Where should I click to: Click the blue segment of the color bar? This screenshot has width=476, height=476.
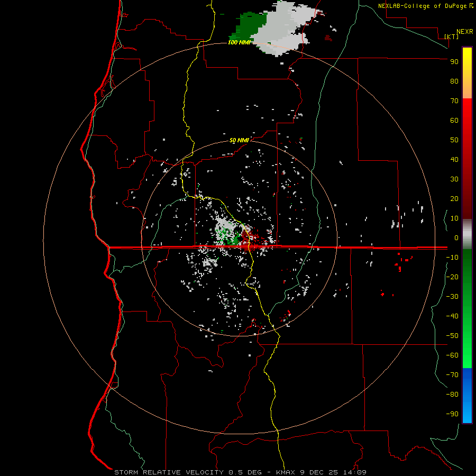click(467, 396)
